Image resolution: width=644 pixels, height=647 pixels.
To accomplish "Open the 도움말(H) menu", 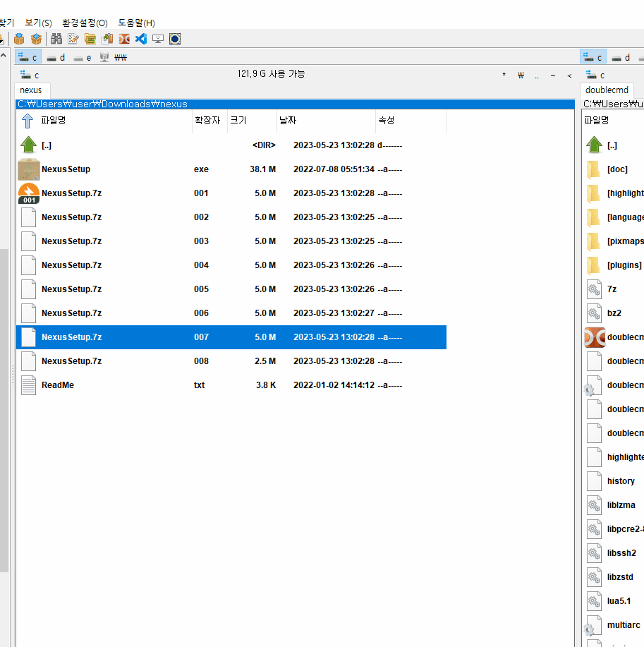I will [137, 23].
